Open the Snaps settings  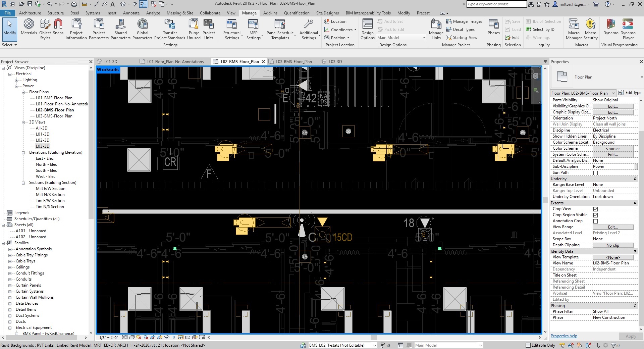(x=58, y=27)
